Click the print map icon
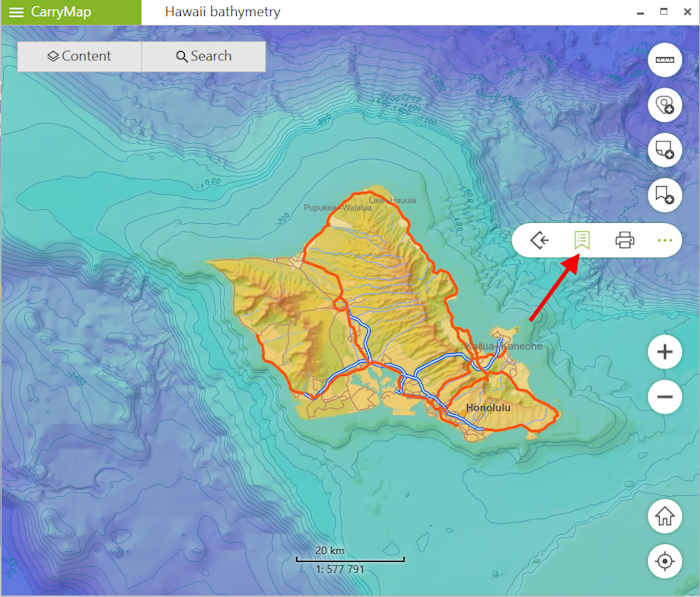 [625, 240]
